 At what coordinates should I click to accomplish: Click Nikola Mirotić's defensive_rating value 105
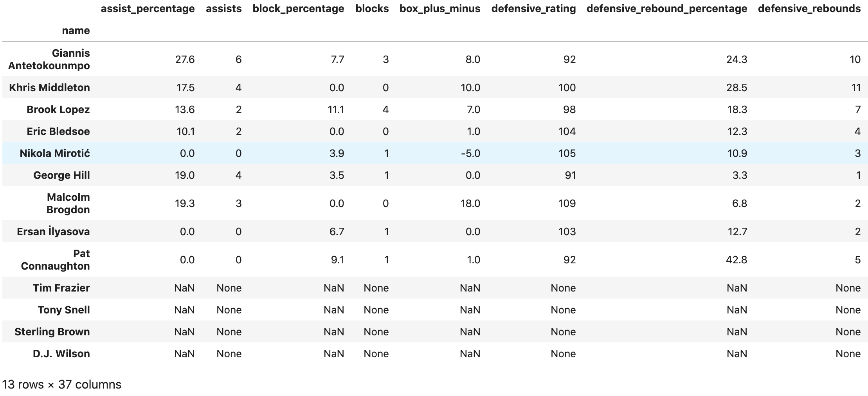click(567, 153)
